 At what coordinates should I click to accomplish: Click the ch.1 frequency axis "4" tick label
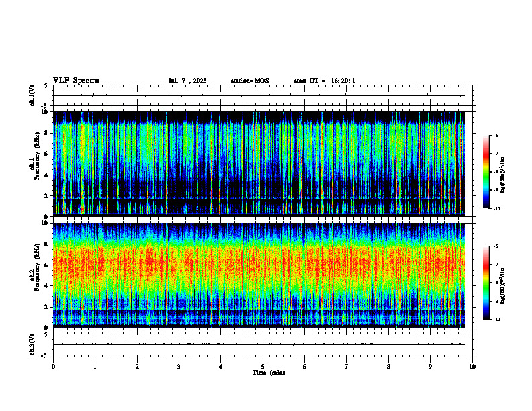coord(46,175)
